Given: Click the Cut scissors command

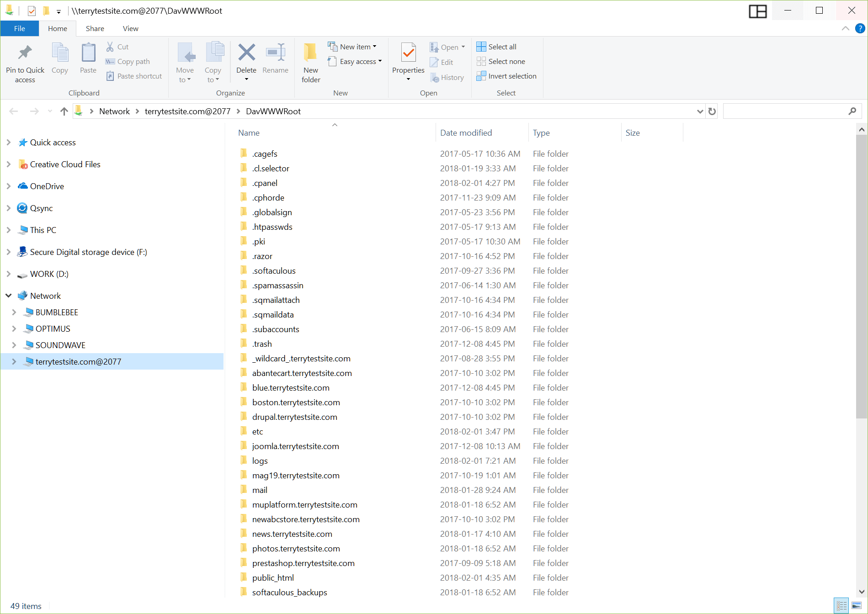Looking at the screenshot, I should pyautogui.click(x=117, y=47).
